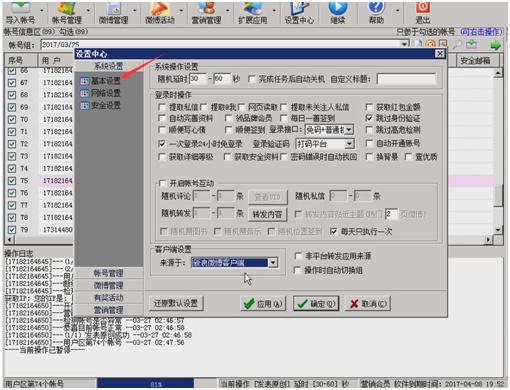510x390 pixels.
Task: Click the 向右击操作 link
Action: [481, 32]
